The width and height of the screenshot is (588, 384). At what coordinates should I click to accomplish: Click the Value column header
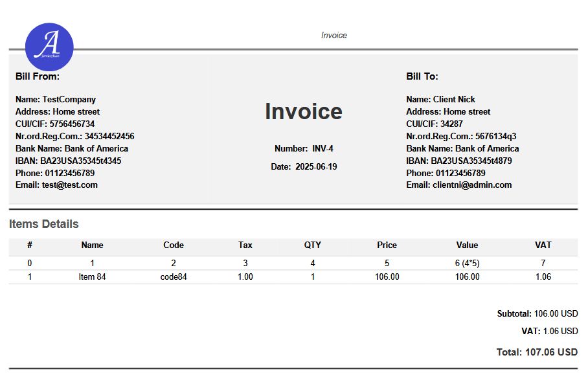[467, 245]
